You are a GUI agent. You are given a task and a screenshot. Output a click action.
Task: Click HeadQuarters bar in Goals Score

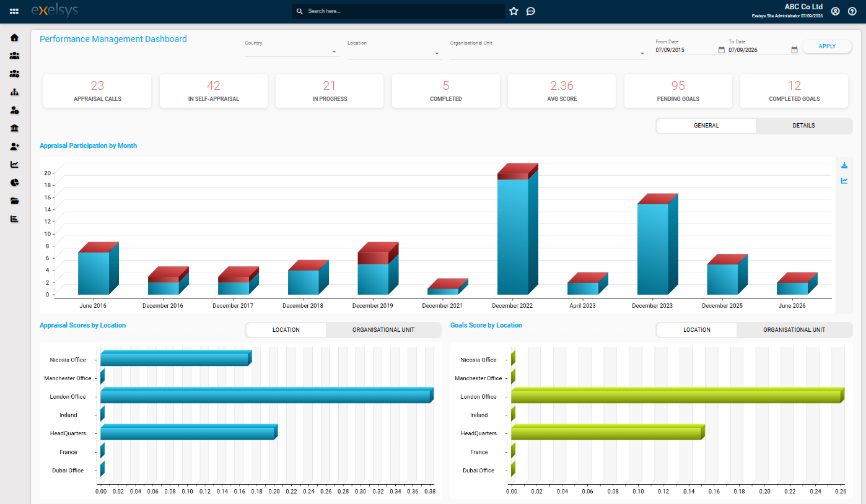point(607,433)
